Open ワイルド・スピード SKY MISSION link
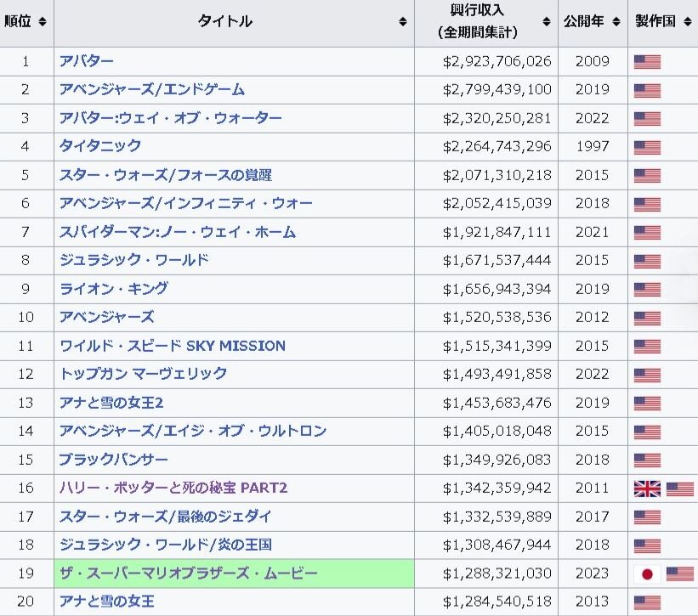Image resolution: width=698 pixels, height=616 pixels. pos(172,346)
